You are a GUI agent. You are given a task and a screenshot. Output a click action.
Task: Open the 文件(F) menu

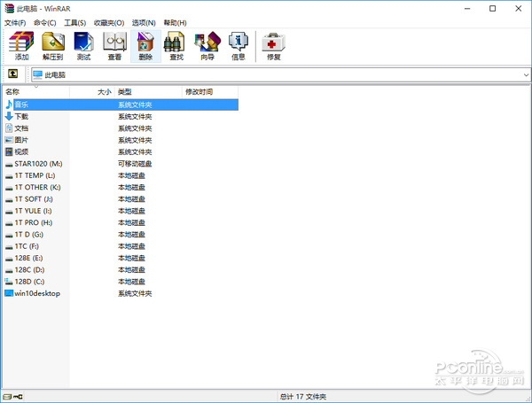coord(15,23)
